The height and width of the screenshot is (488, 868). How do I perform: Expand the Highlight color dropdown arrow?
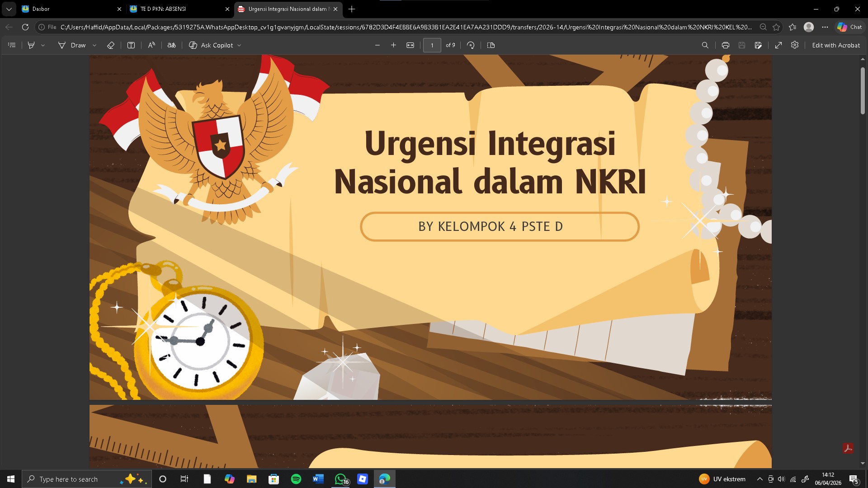(43, 45)
